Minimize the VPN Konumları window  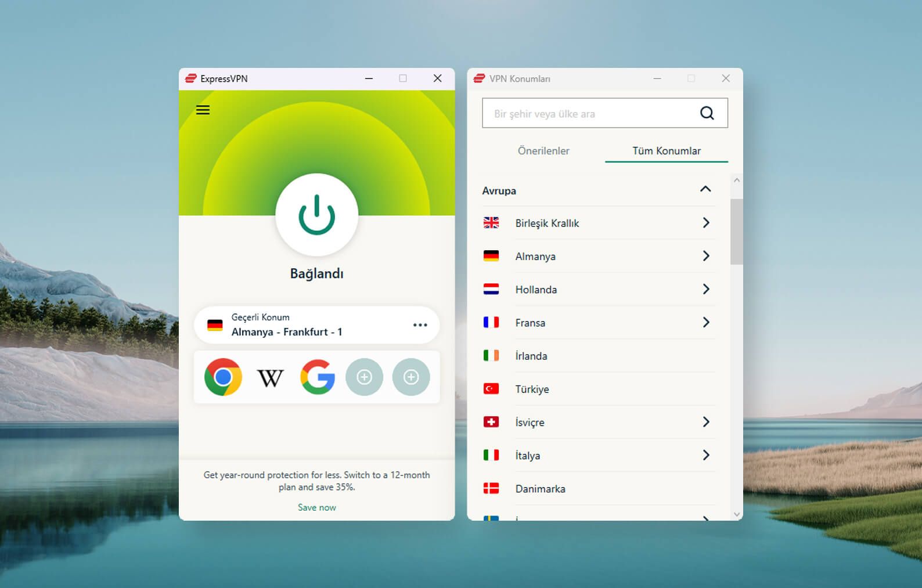point(657,78)
